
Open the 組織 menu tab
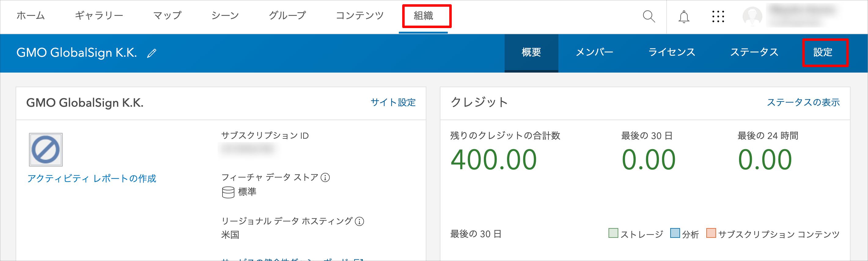coord(423,16)
